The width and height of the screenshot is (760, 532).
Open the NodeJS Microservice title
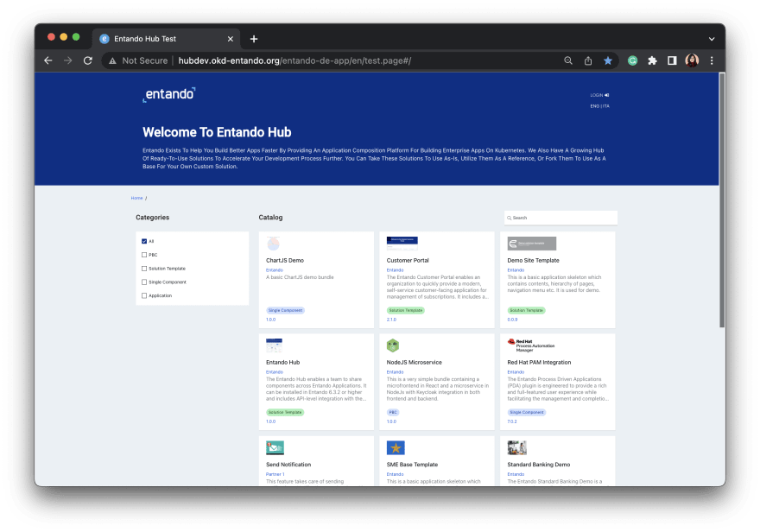(x=415, y=363)
